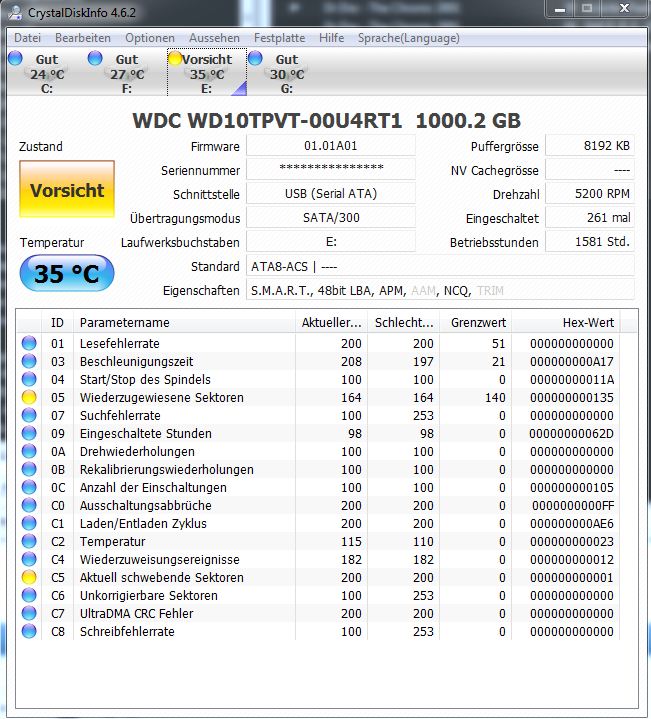Screen dimensions: 651x719
Task: Click the blue status icon for Drehwiederholungen
Action: coord(29,451)
